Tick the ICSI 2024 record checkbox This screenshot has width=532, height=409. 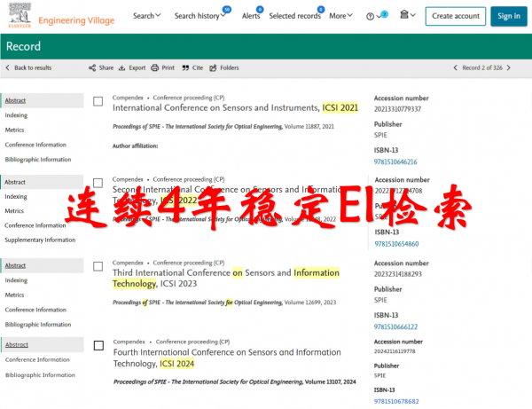point(98,345)
